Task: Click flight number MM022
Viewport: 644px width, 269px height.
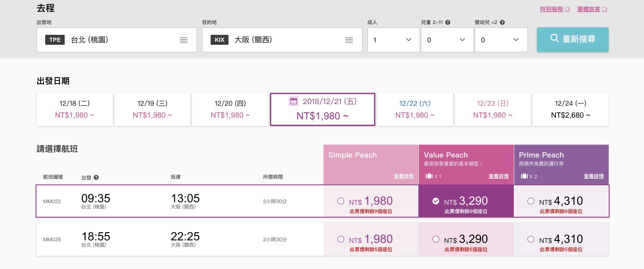Action: click(52, 201)
